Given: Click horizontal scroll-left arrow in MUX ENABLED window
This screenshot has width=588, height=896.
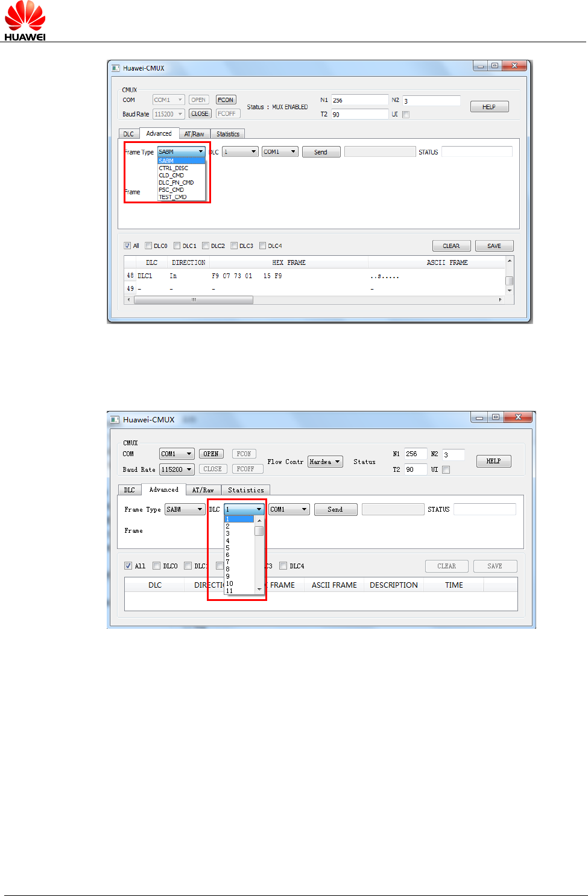Looking at the screenshot, I should (129, 299).
